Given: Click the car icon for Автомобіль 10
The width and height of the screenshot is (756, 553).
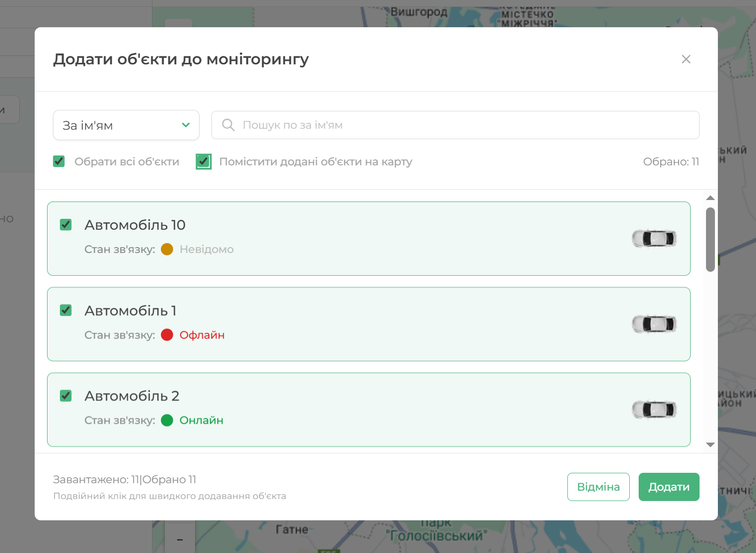Looking at the screenshot, I should pos(654,239).
